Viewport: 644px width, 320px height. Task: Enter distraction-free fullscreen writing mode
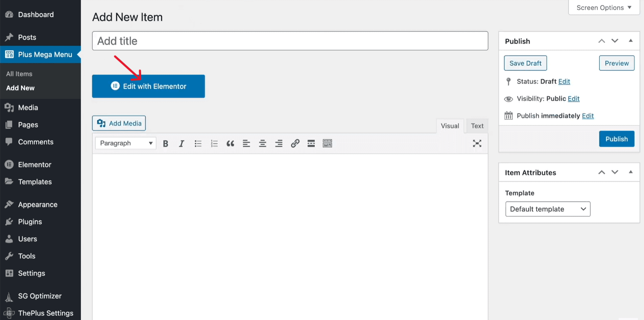point(477,143)
